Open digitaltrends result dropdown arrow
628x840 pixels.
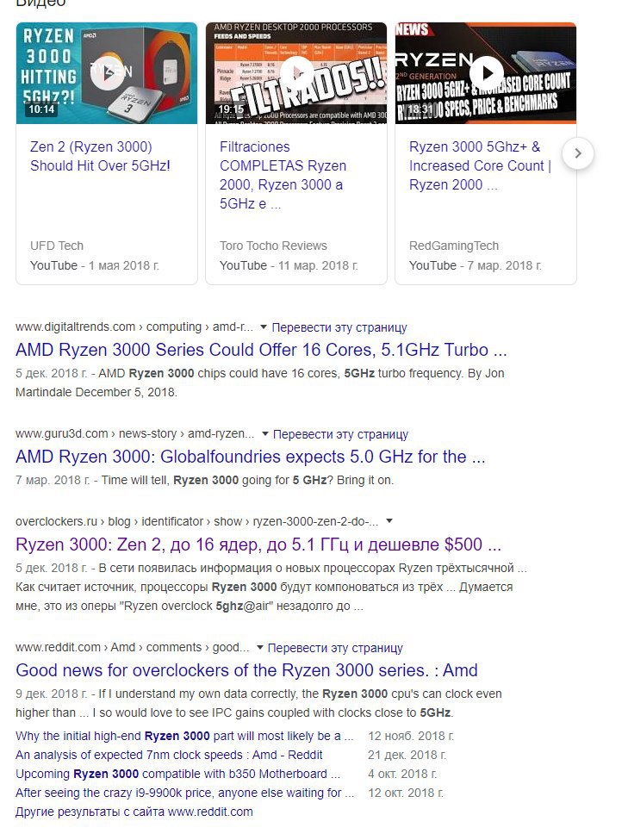tap(263, 327)
